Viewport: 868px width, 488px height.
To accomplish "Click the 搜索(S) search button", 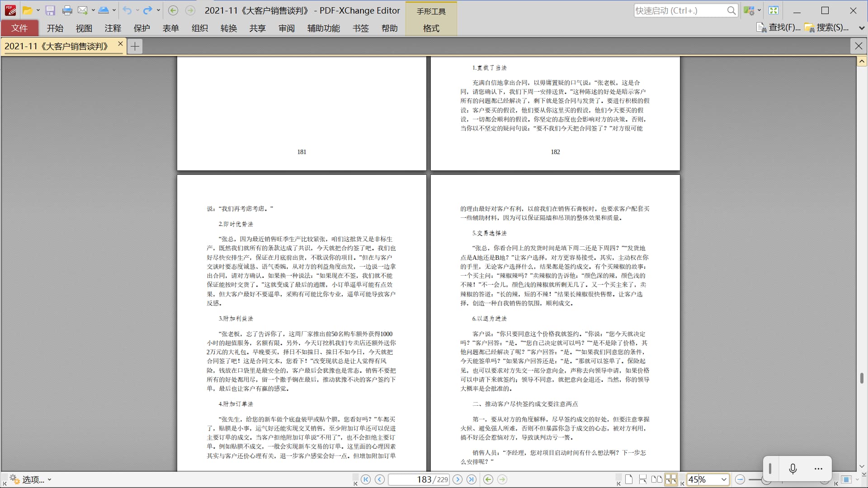I will pyautogui.click(x=826, y=28).
